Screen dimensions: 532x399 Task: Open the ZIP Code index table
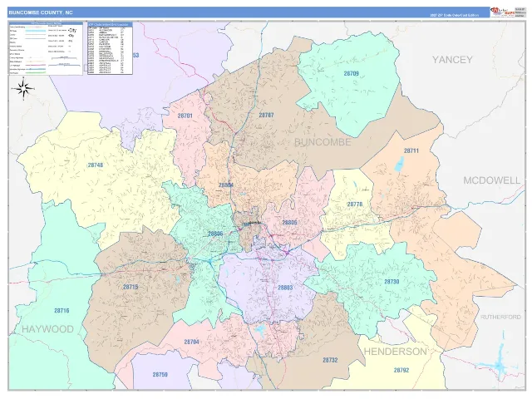pyautogui.click(x=110, y=48)
